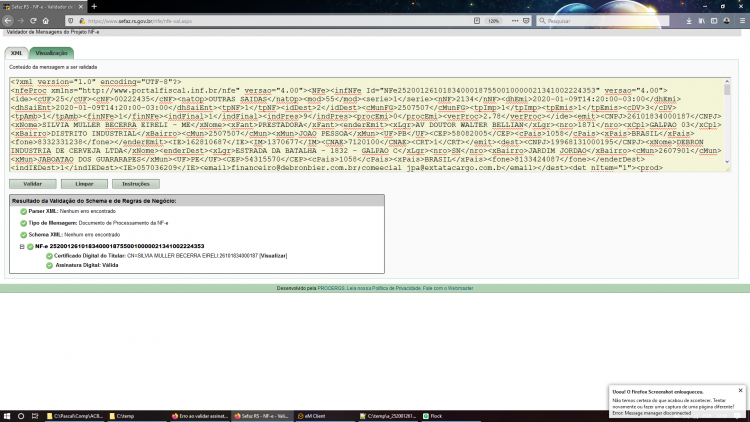Open the PROCERGS link in footer
This screenshot has width=750, height=422.
[331, 288]
